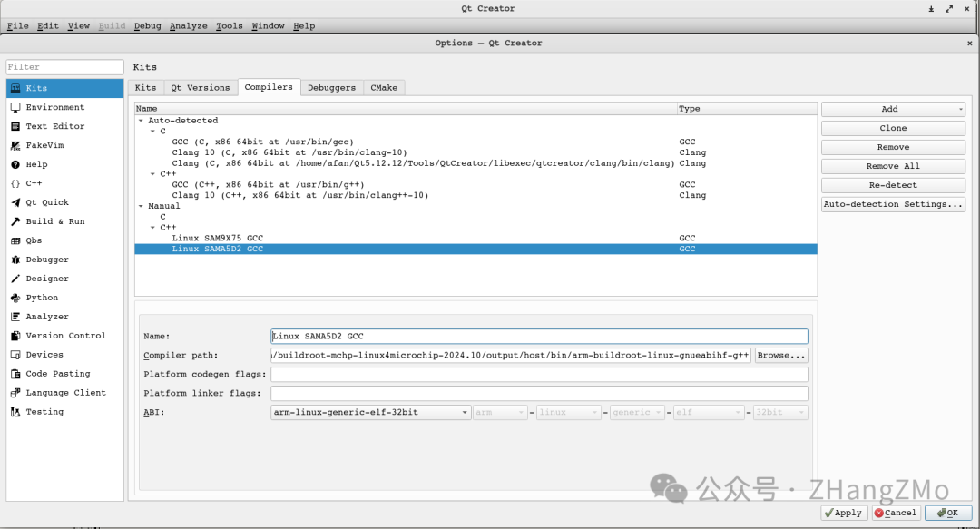Image resolution: width=980 pixels, height=529 pixels.
Task: Click the Platform linker flags field
Action: [539, 393]
